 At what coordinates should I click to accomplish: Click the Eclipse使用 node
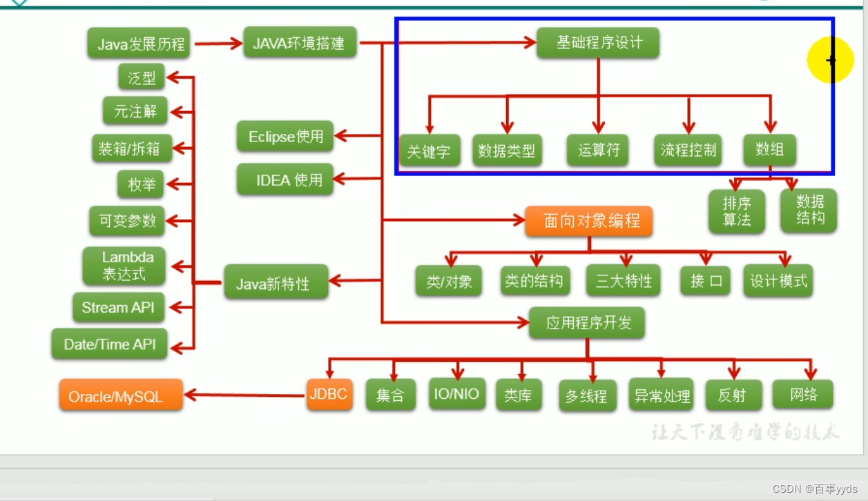coord(284,137)
